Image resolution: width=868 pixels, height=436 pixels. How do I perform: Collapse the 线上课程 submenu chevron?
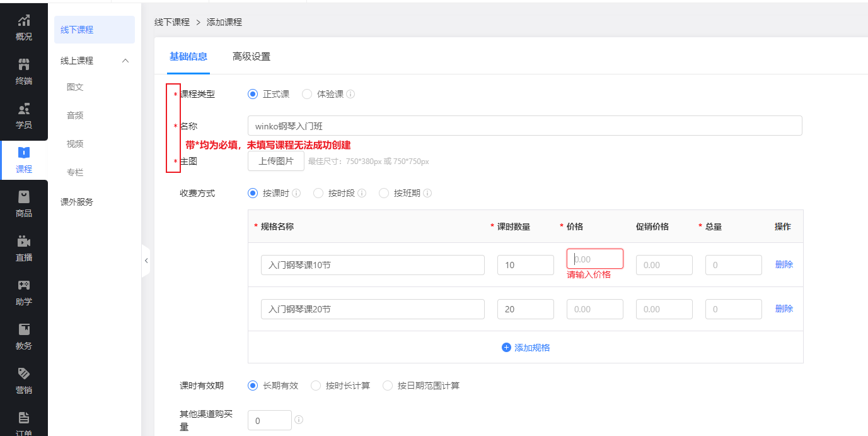125,61
